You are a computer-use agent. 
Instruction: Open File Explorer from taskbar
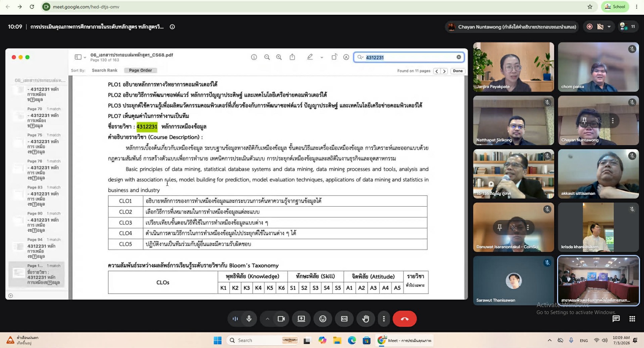pyautogui.click(x=337, y=340)
